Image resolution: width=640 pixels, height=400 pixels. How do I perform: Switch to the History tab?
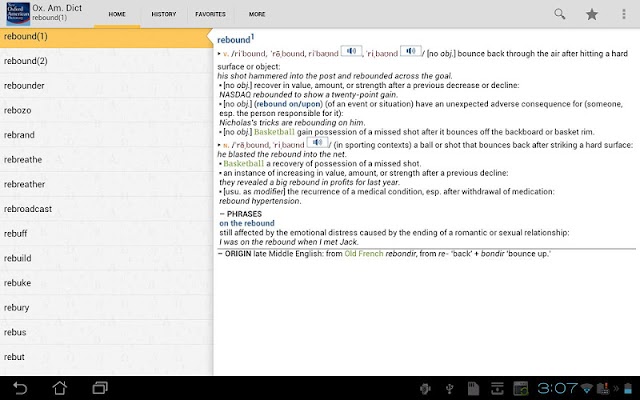164,14
